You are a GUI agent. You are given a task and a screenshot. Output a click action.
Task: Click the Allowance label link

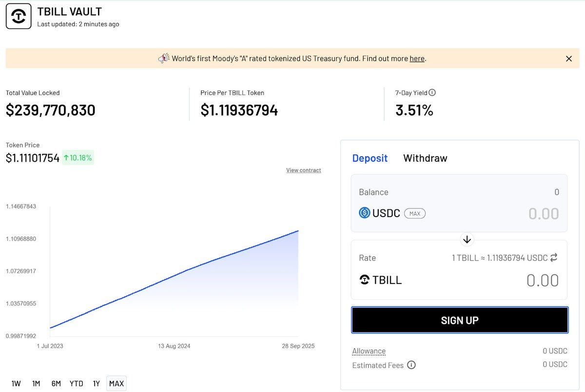[369, 351]
